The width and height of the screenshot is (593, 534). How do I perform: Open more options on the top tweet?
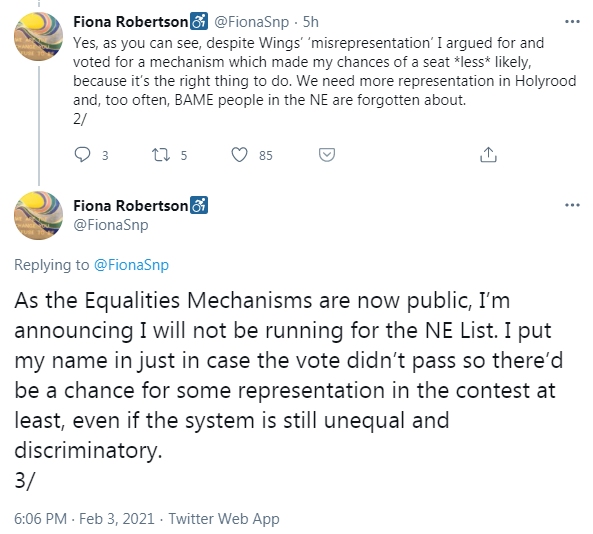point(572,22)
